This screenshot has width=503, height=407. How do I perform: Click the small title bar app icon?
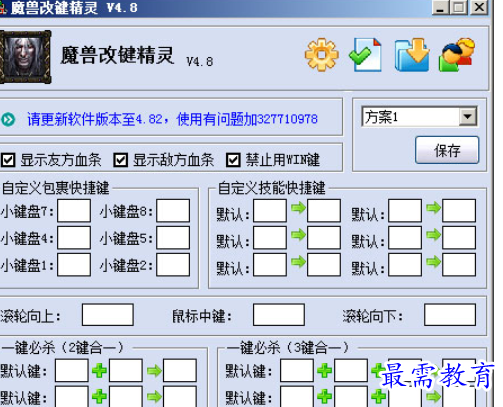[x=3, y=8]
